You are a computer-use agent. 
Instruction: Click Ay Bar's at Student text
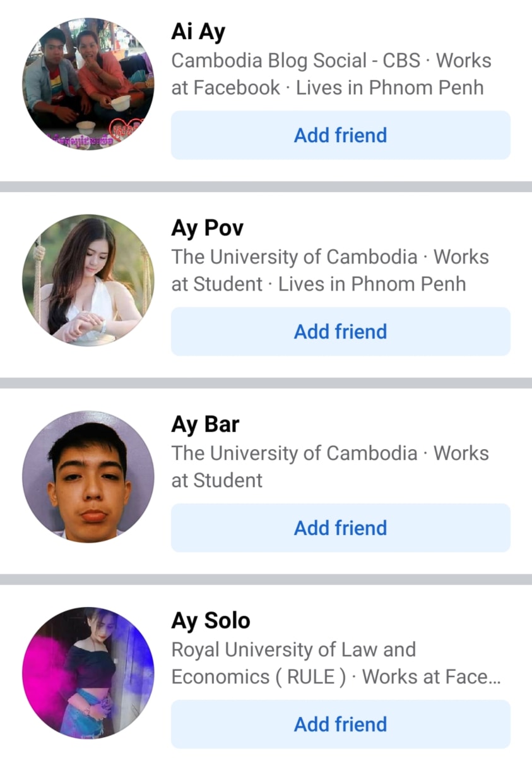coord(217,480)
